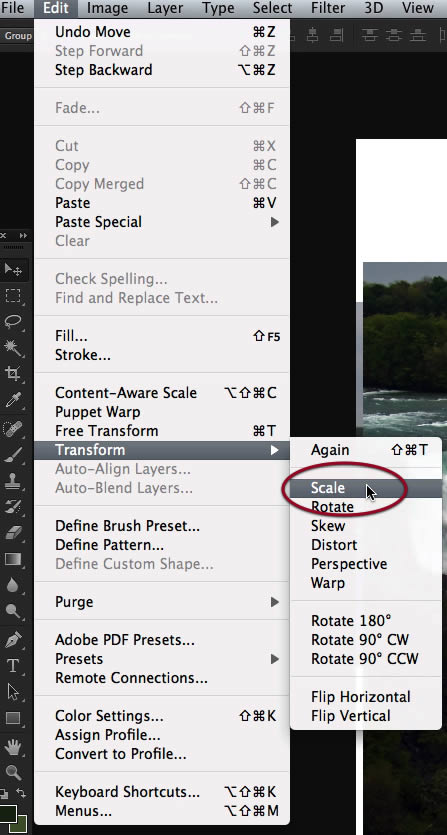
Task: Select the Move tool
Action: click(x=13, y=269)
